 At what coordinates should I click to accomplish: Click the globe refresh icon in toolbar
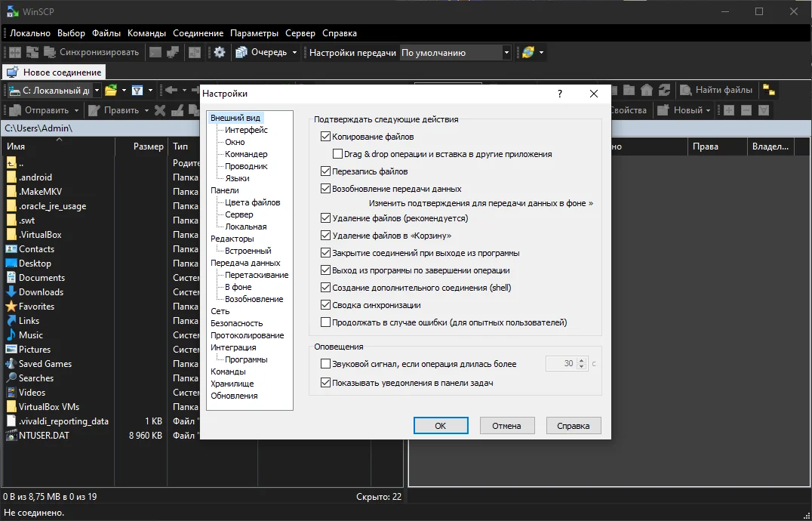[527, 52]
